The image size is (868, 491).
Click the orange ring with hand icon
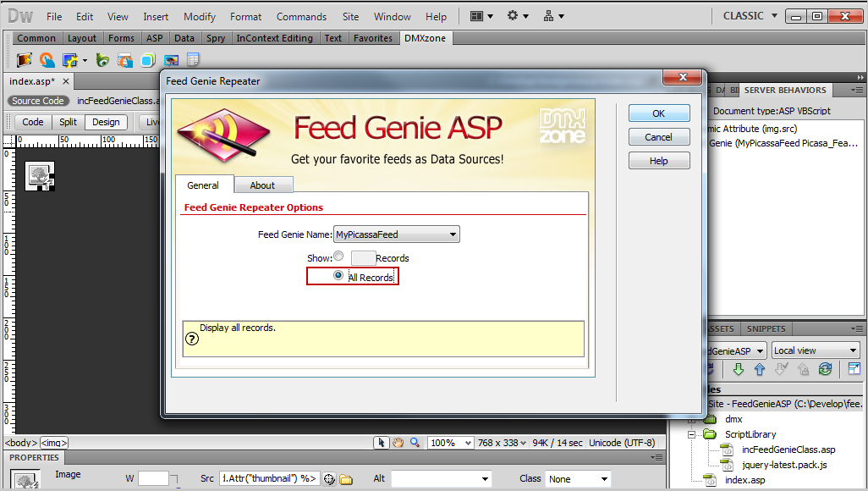pos(47,60)
